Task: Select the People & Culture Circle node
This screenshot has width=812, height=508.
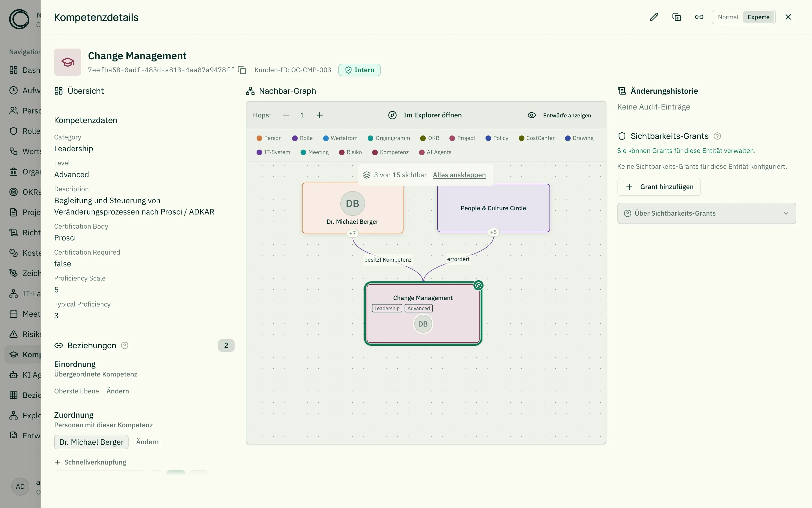Action: (493, 208)
